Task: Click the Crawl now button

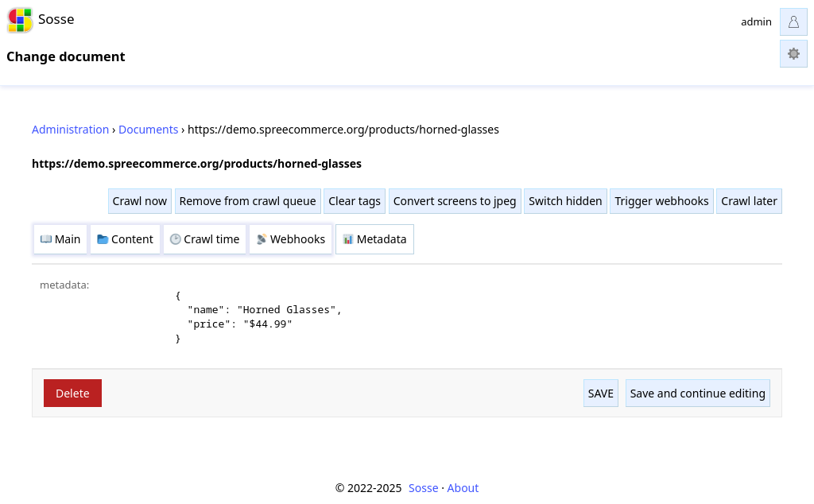Action: point(140,201)
